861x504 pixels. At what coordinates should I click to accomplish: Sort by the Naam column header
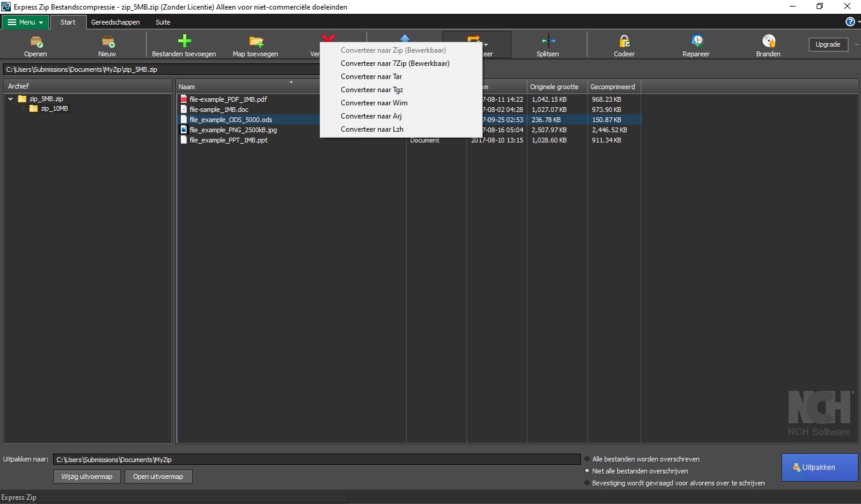(291, 87)
